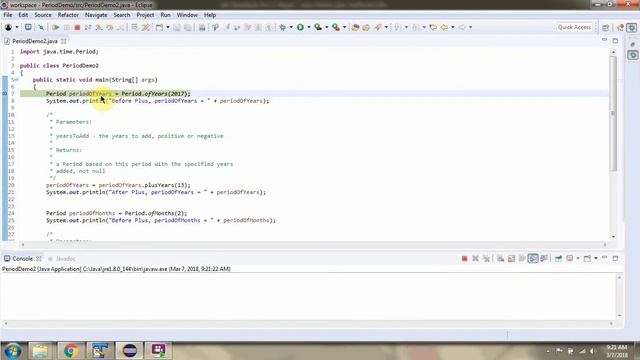
Task: Click the green Run button
Action: [x=300, y=27]
